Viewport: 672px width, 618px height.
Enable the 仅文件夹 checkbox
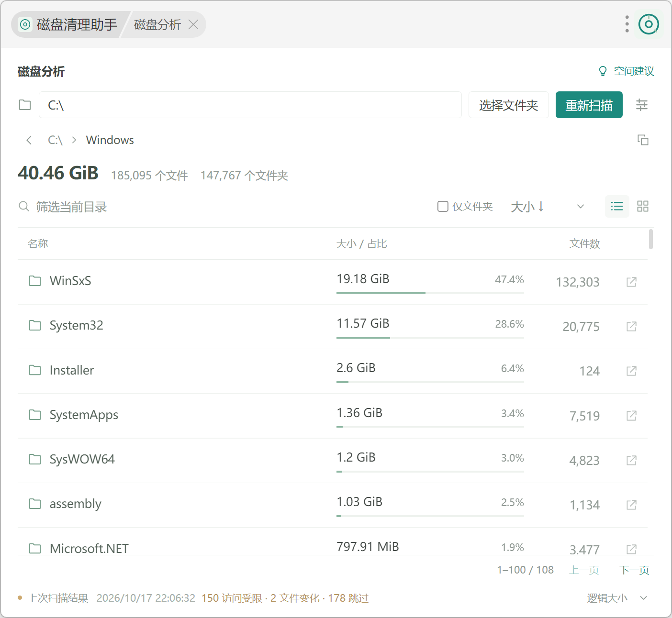click(x=443, y=206)
